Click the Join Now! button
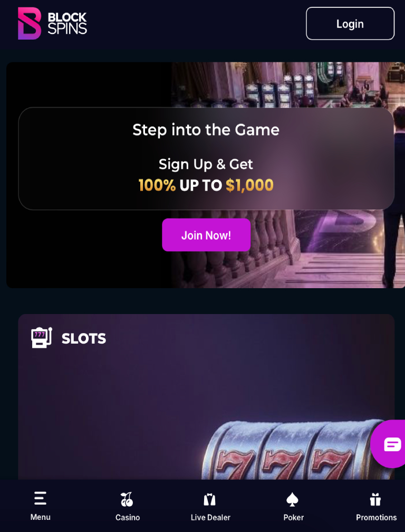 [206, 235]
